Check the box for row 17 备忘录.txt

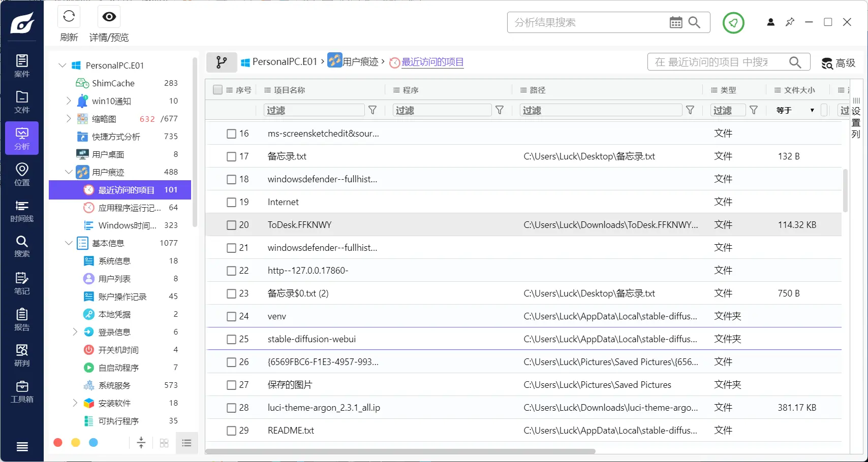(x=231, y=156)
